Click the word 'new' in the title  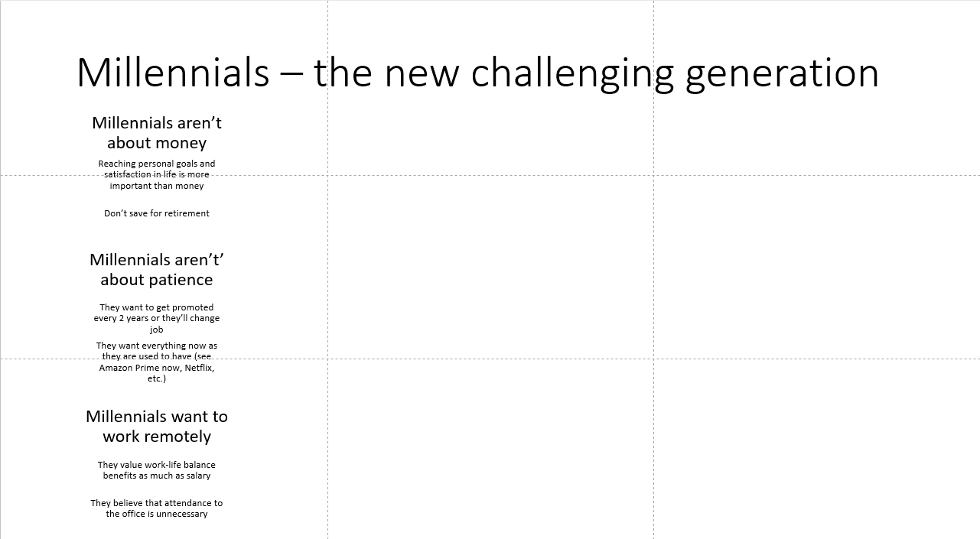pos(421,73)
